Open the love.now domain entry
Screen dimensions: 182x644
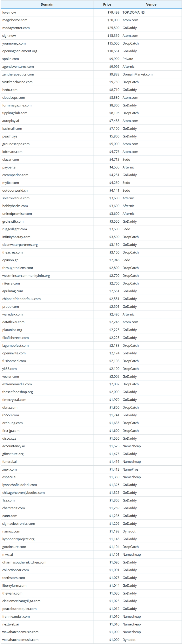9,12
